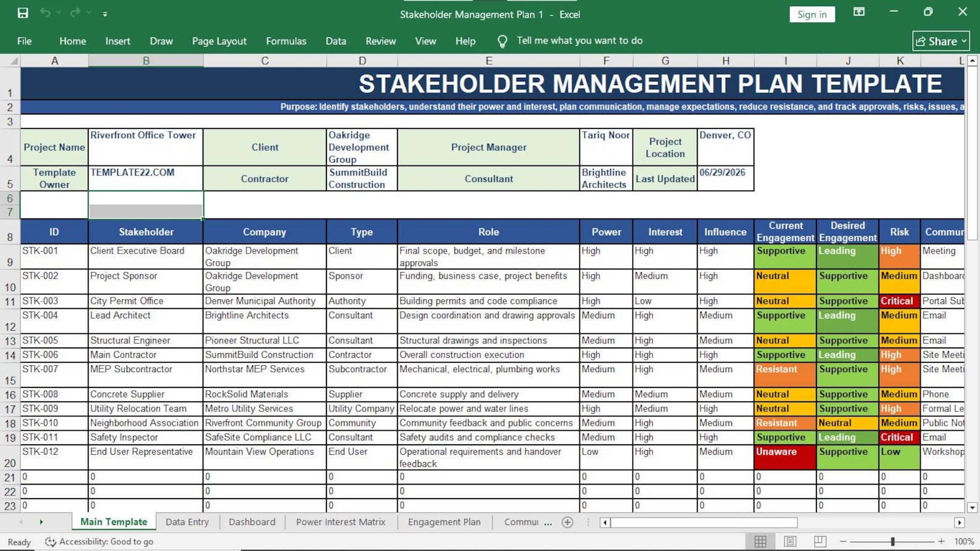
Task: Switch to Page Layout view icon
Action: click(x=790, y=541)
